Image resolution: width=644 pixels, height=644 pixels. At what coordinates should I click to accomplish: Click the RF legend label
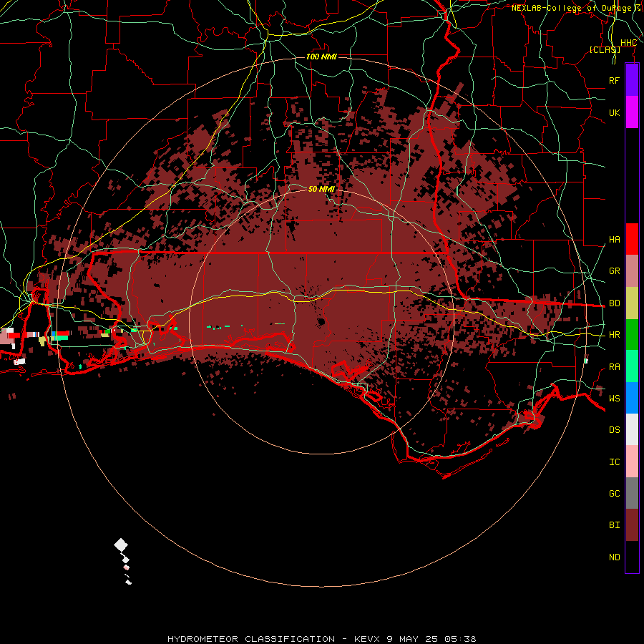(614, 80)
